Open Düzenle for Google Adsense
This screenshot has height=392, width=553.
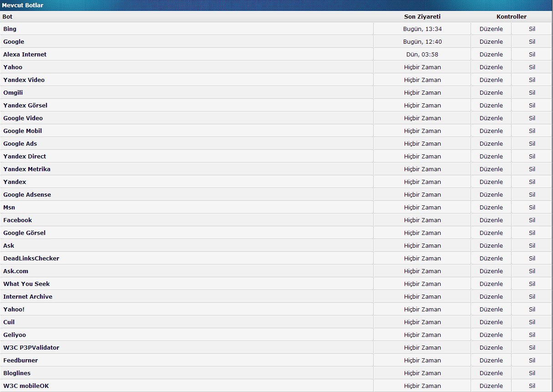[491, 194]
